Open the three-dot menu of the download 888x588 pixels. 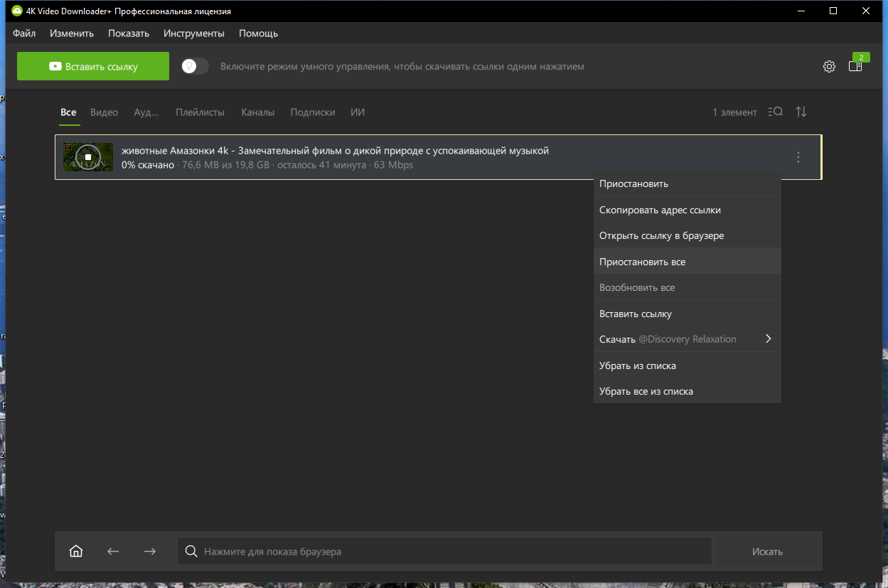(x=798, y=157)
